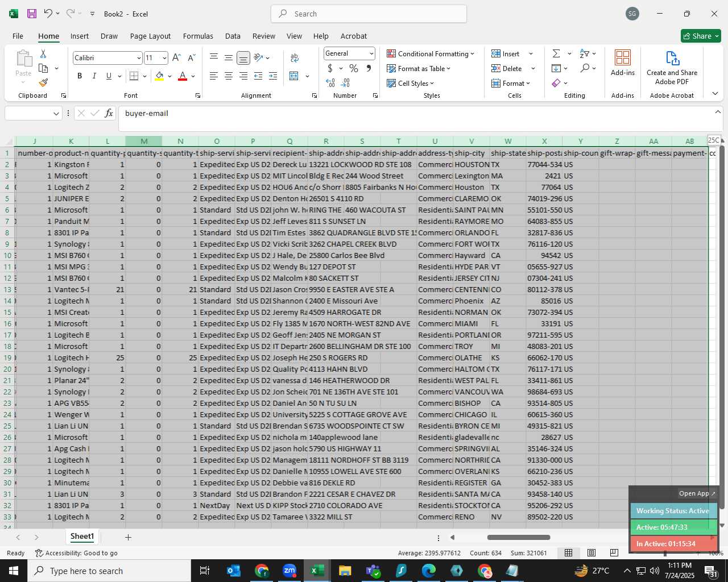Open the File menu tab
728x582 pixels.
pos(18,36)
